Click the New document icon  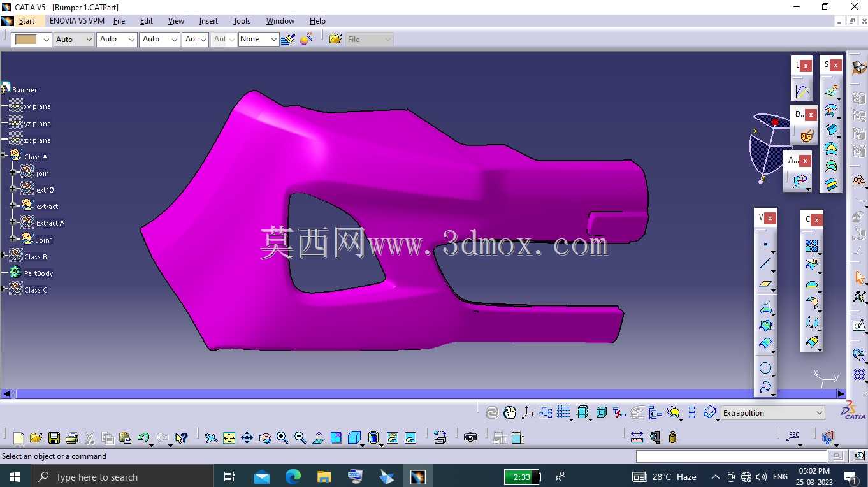coord(18,438)
